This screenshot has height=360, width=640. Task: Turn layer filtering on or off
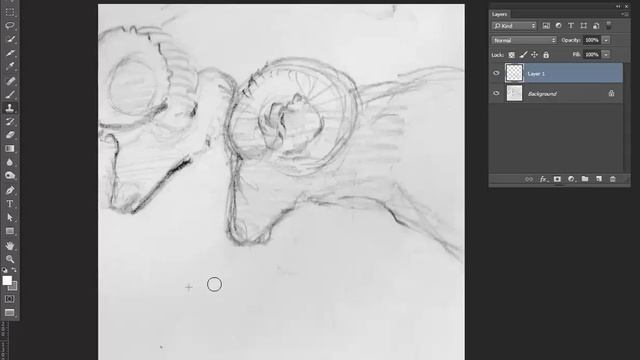pyautogui.click(x=609, y=26)
